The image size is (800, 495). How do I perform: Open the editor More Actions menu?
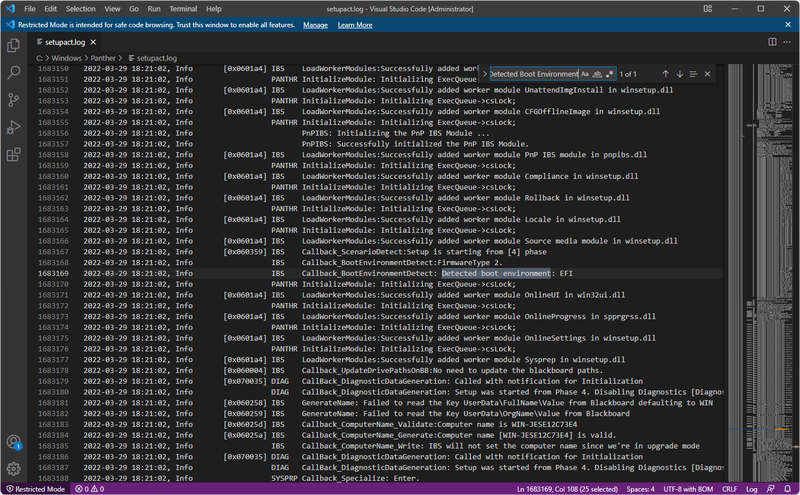[x=787, y=42]
